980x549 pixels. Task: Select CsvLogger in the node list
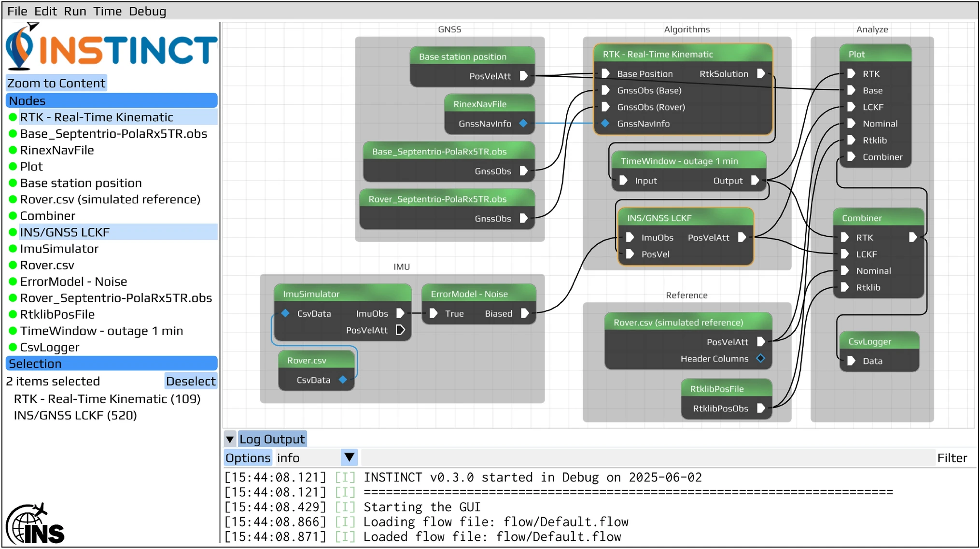(x=49, y=347)
